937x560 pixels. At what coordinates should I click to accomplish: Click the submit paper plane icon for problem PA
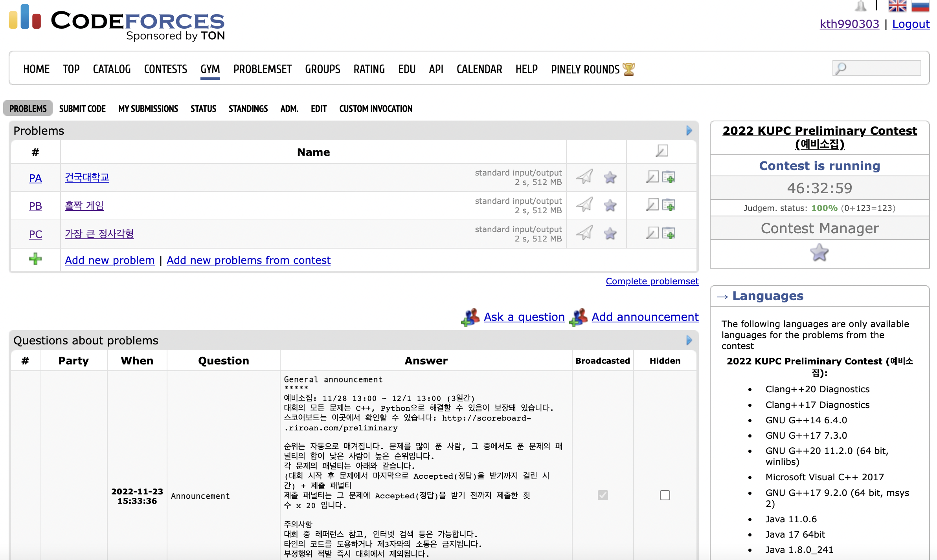(584, 177)
